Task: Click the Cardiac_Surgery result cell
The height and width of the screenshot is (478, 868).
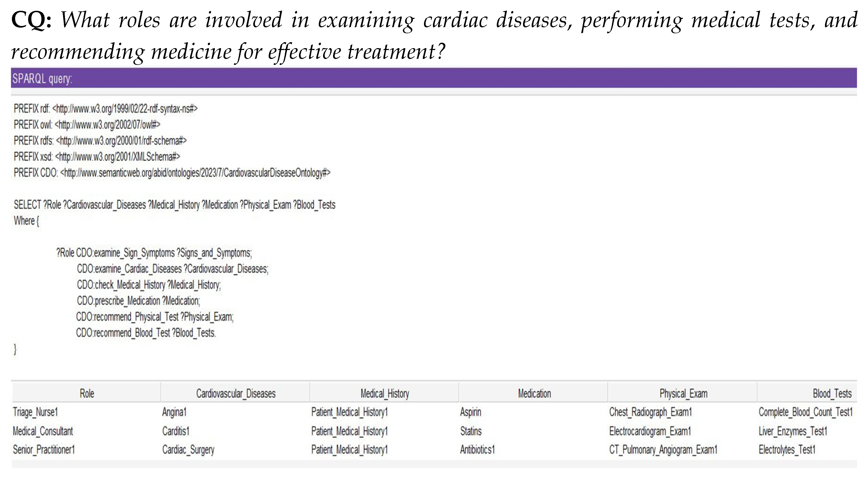Action: coord(188,450)
